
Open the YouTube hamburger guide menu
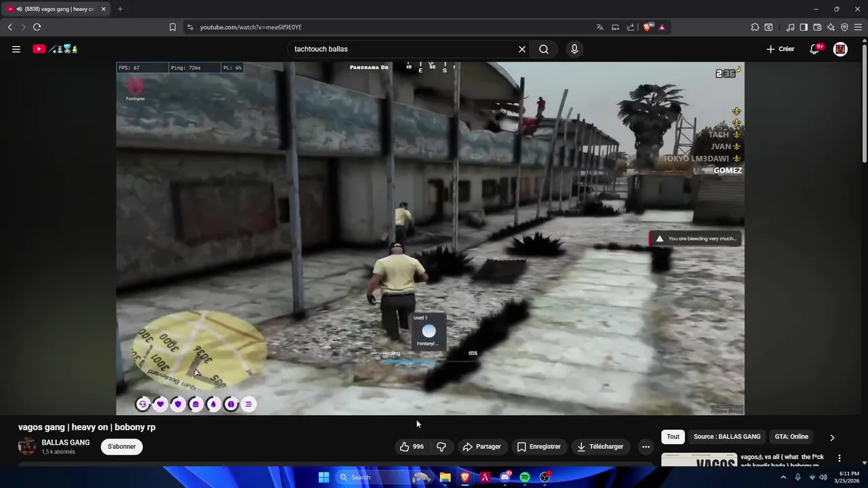click(16, 49)
